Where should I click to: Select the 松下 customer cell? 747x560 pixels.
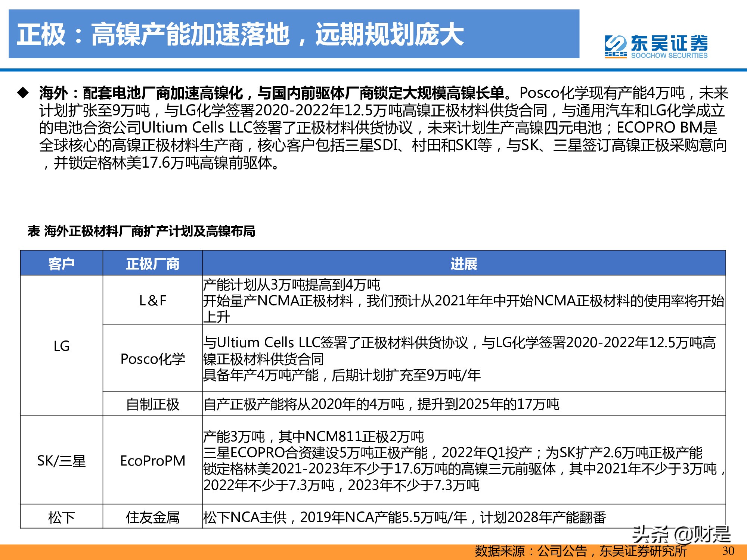tap(61, 517)
